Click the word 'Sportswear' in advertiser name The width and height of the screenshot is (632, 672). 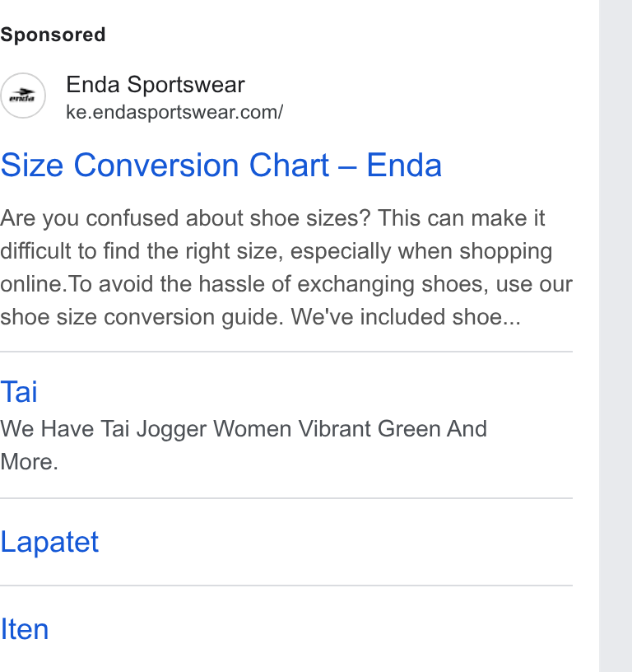click(x=186, y=85)
